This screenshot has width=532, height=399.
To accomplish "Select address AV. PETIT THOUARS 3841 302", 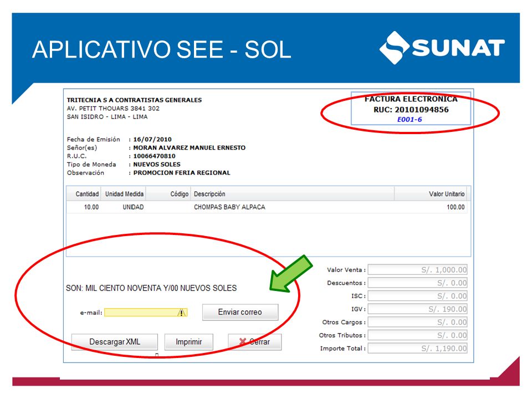I will [x=113, y=109].
